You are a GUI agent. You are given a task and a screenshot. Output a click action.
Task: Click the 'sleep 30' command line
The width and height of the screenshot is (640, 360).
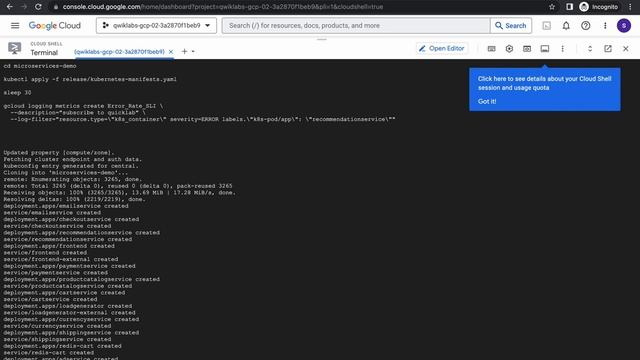17,93
